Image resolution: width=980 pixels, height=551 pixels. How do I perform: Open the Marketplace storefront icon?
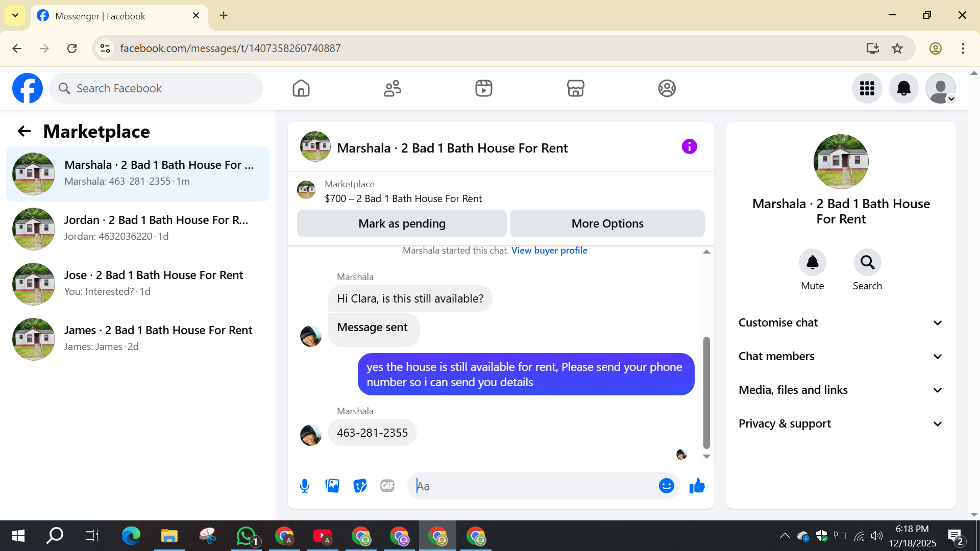(576, 88)
